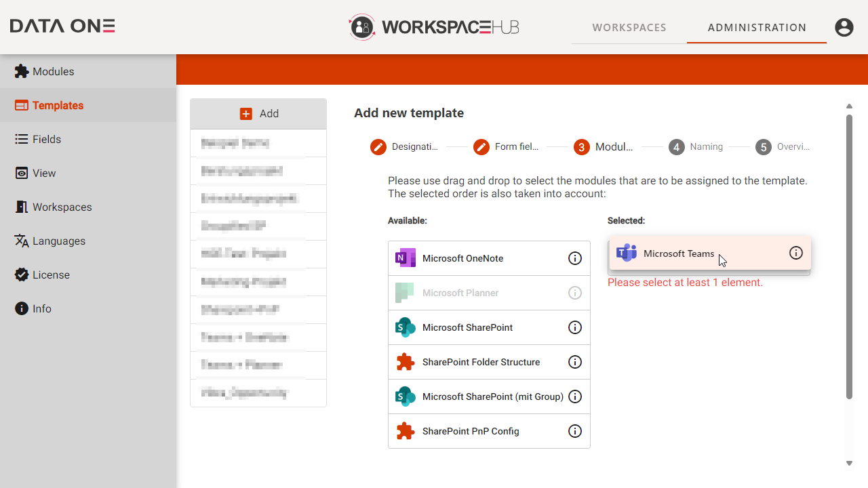Viewport: 868px width, 488px height.
Task: Go to step 1 Designation
Action: tap(404, 146)
